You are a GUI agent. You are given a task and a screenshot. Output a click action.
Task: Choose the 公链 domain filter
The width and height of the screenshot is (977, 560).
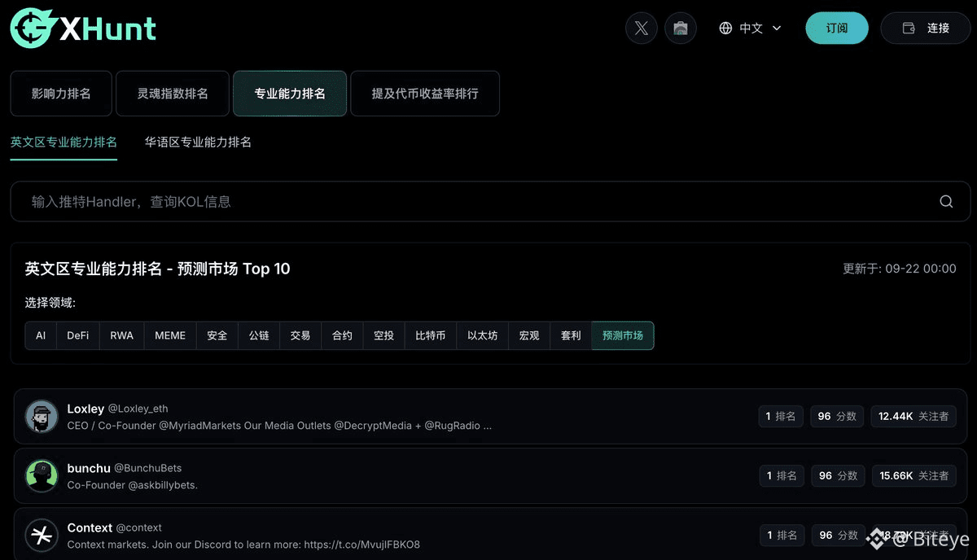(x=259, y=335)
